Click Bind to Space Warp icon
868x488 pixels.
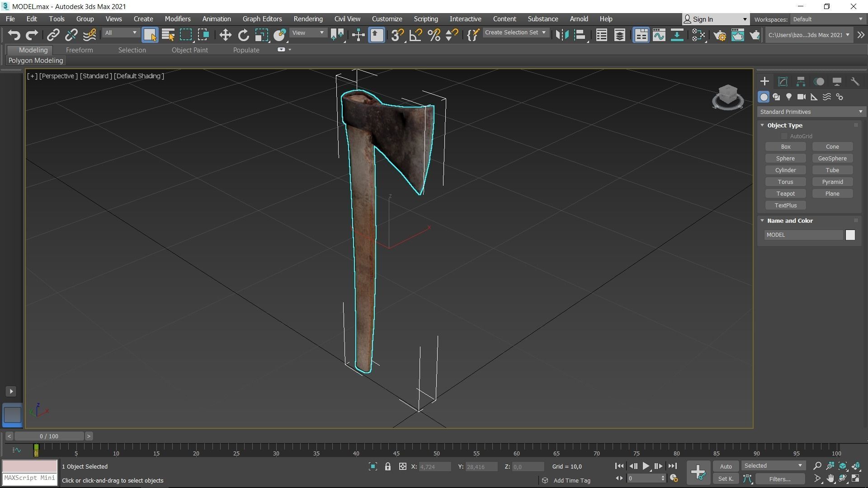pos(89,35)
